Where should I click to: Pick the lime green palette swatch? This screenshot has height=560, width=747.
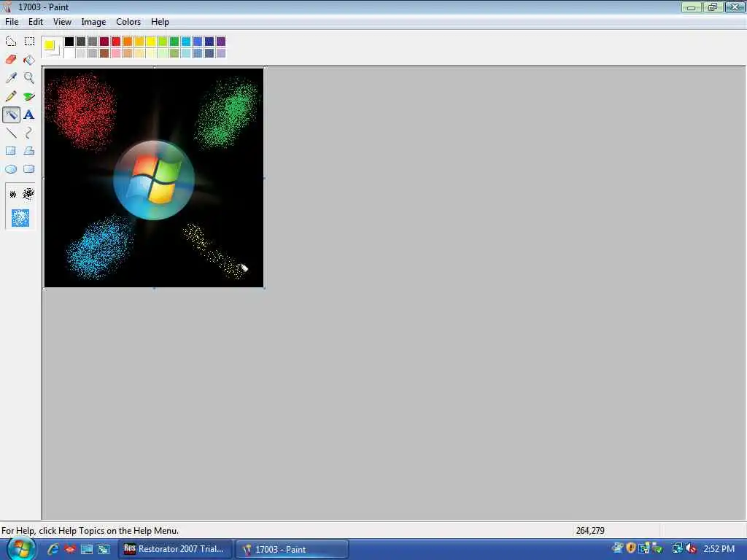163,42
